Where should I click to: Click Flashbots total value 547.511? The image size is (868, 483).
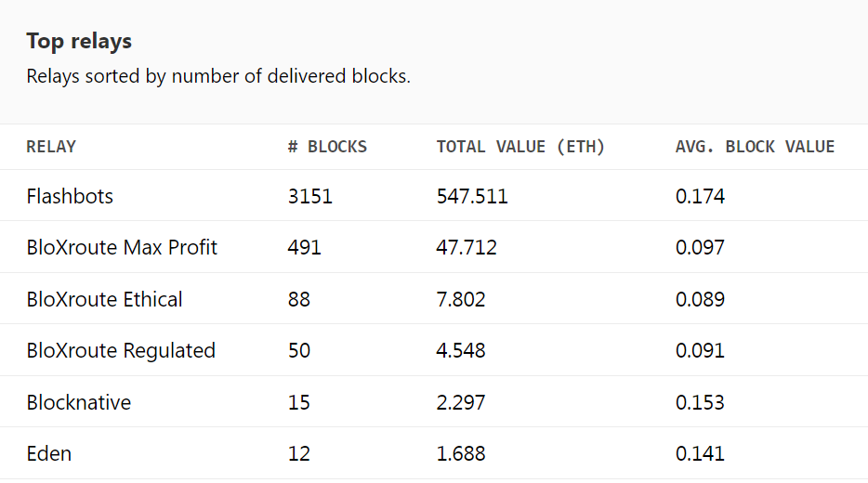[x=472, y=196]
